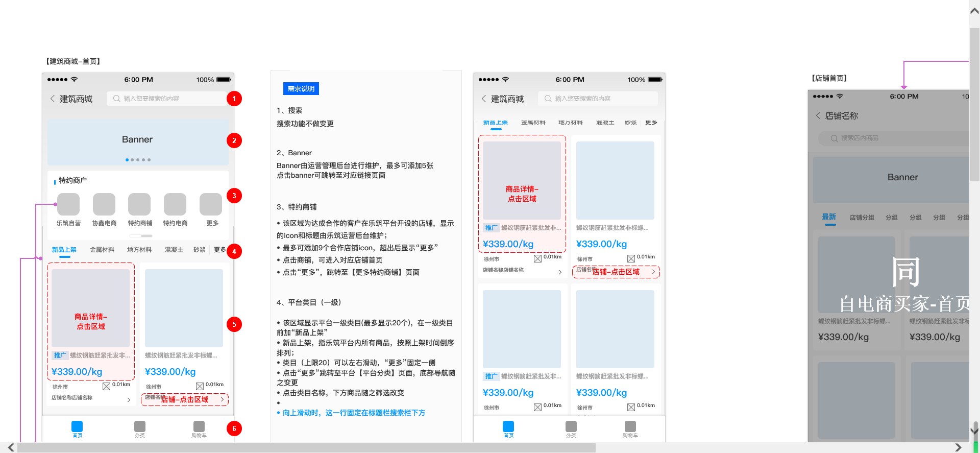This screenshot has width=980, height=453.
Task: Click scroll left arrow at bottom
Action: [10, 447]
